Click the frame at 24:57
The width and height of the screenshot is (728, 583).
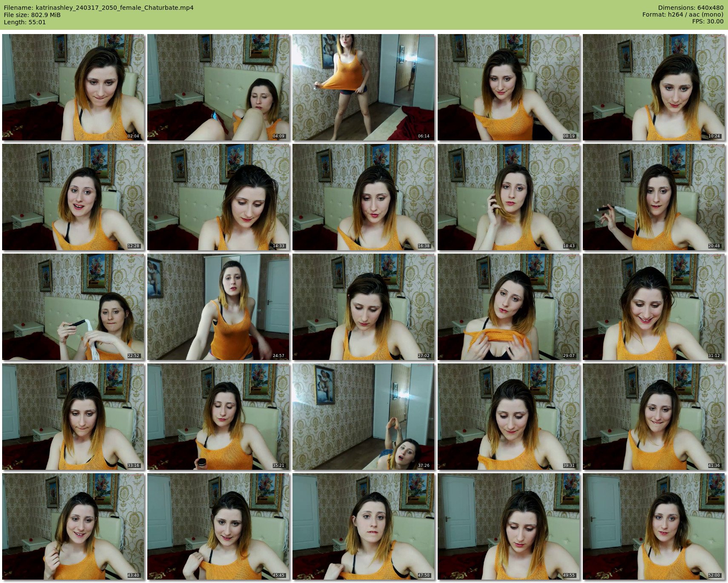(218, 307)
